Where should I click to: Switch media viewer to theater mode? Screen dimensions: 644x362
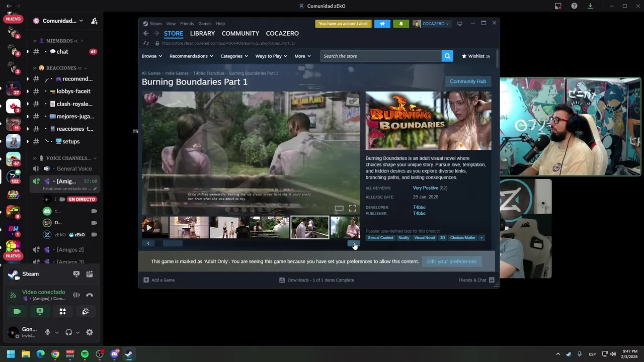click(x=339, y=208)
